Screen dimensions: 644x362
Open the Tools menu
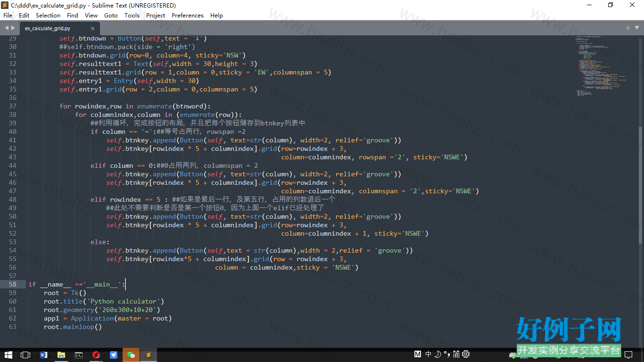tap(132, 15)
